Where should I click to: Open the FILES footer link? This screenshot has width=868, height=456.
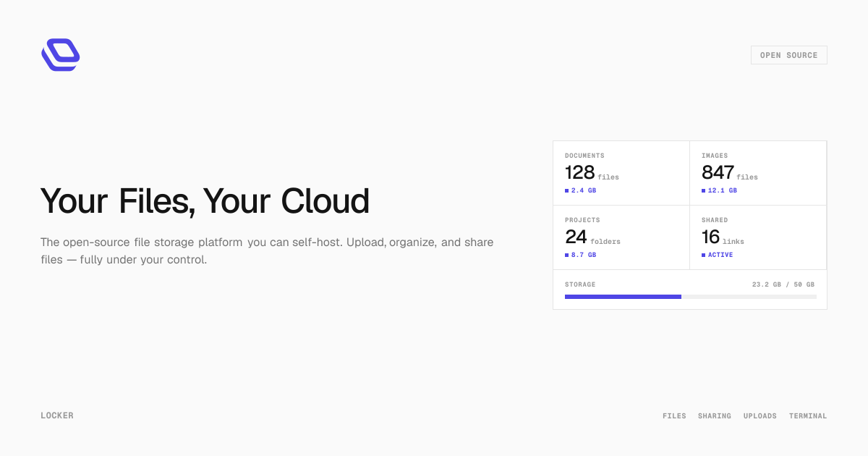point(674,416)
